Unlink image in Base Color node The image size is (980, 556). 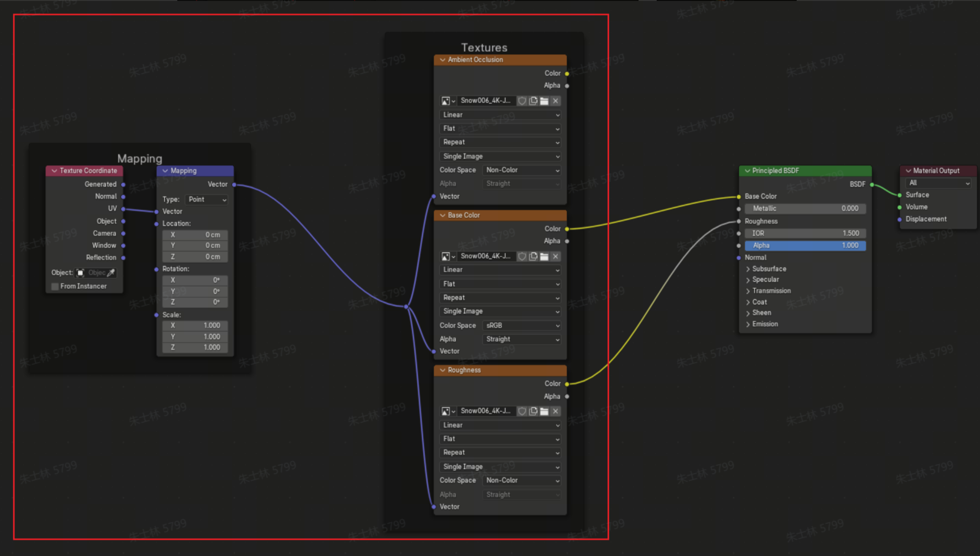point(555,257)
